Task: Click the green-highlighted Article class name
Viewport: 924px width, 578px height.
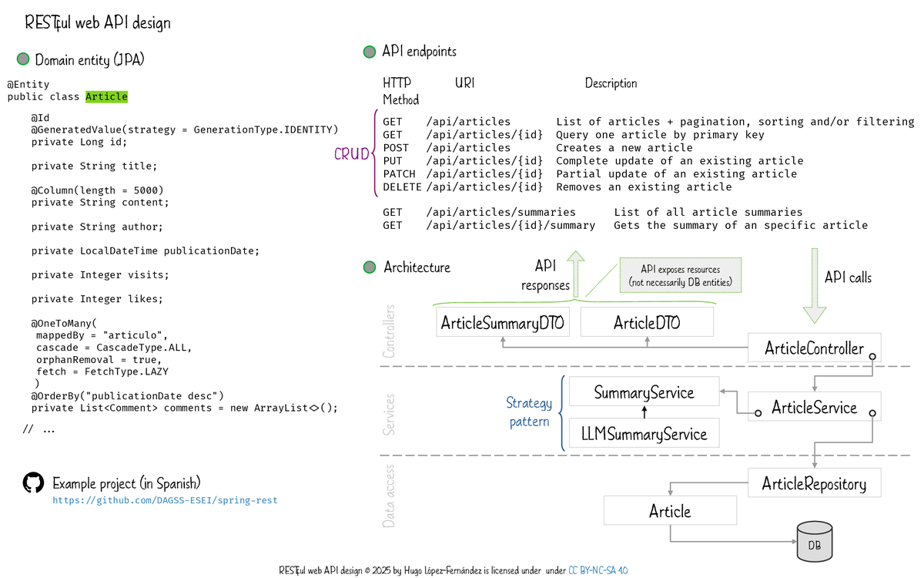Action: 106,96
